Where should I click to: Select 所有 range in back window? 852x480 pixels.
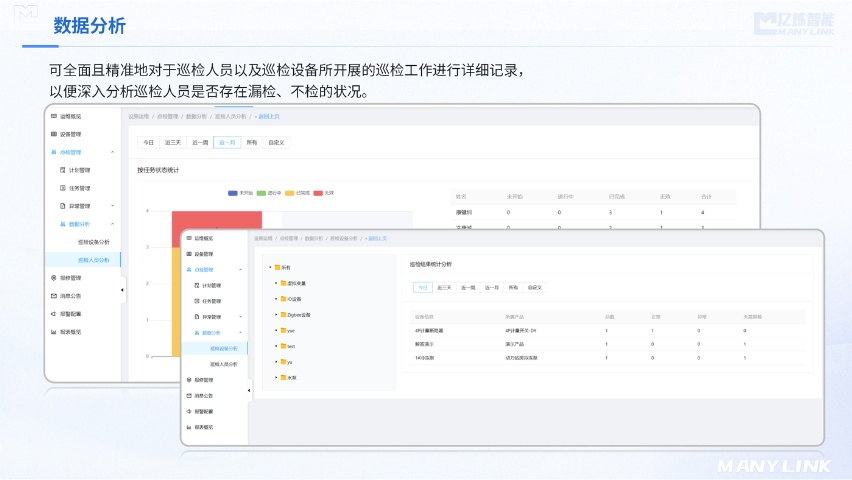coord(252,142)
